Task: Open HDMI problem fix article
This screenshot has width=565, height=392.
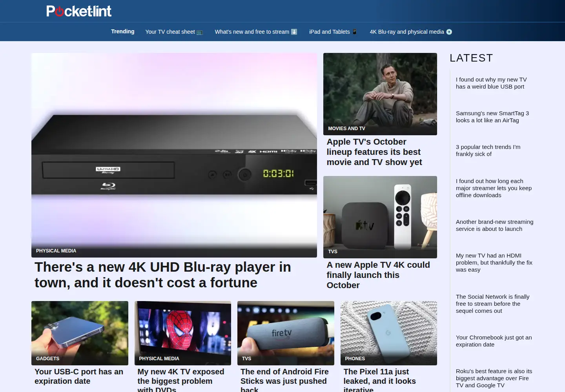Action: tap(494, 263)
